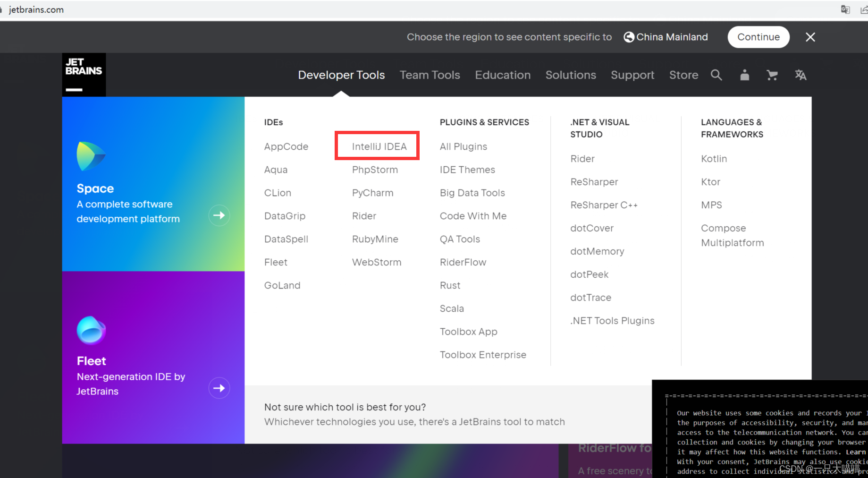Open the MPS link
The width and height of the screenshot is (868, 478).
711,205
